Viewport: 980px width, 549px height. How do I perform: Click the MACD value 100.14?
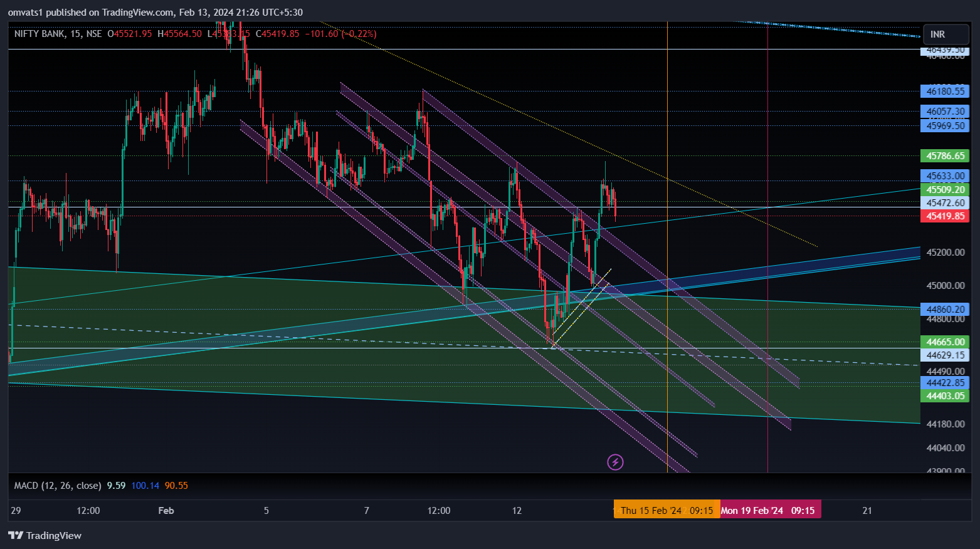click(145, 486)
